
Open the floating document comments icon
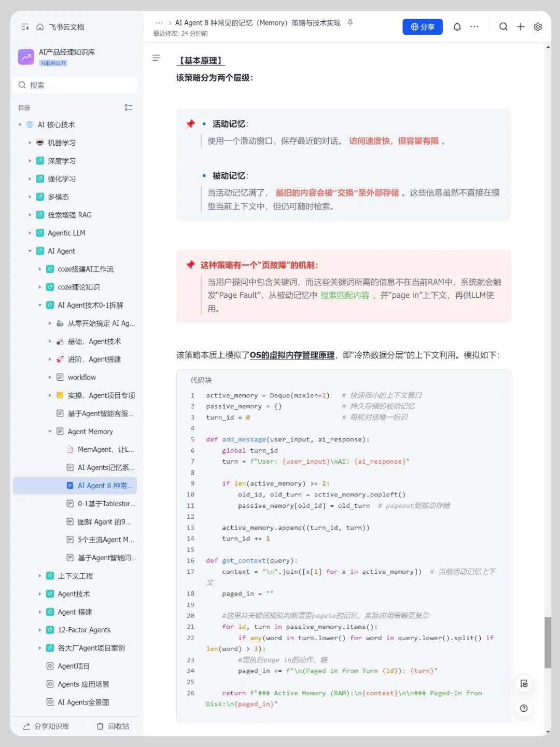tap(524, 684)
